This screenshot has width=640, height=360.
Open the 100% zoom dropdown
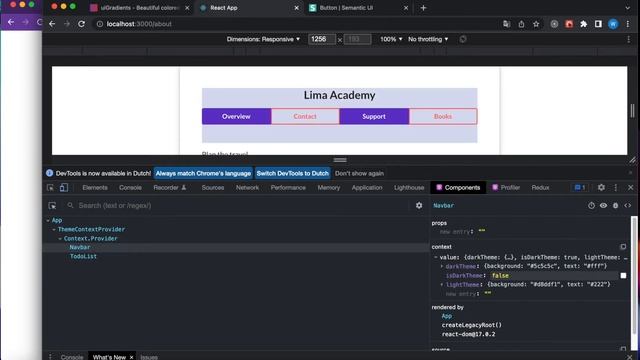[391, 39]
